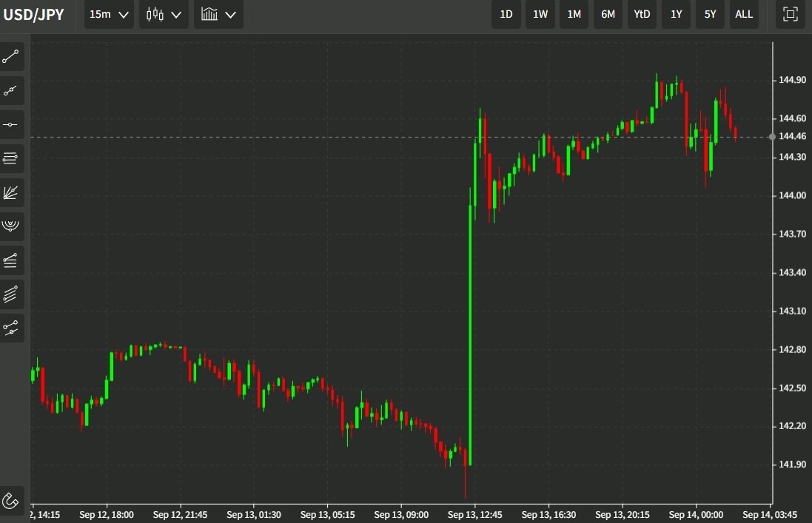Viewport: 812px width, 523px height.
Task: Click the Sep 14, 03:45 time label
Action: click(x=770, y=515)
